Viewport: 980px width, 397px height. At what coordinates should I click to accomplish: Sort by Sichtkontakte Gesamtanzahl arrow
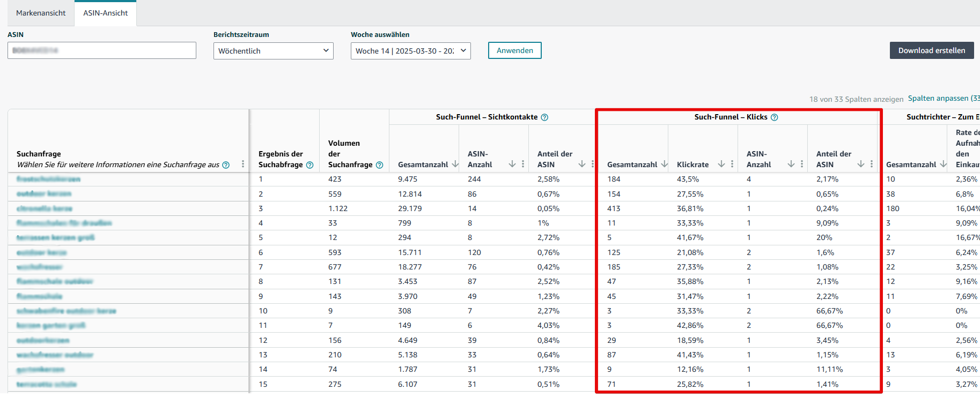[455, 164]
